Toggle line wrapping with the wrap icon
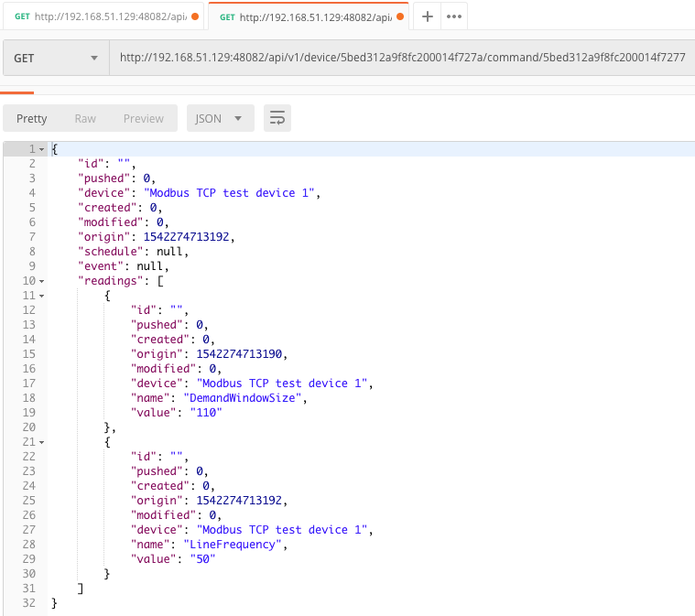 coord(277,119)
